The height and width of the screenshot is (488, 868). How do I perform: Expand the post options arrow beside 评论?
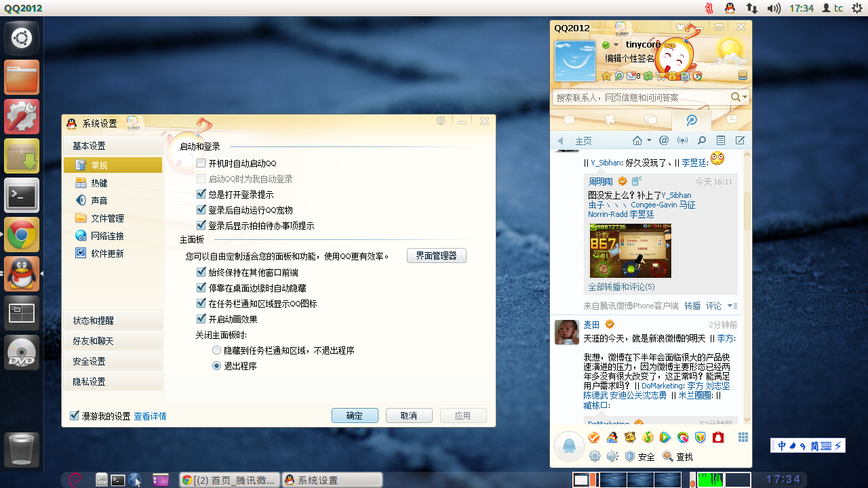click(732, 306)
